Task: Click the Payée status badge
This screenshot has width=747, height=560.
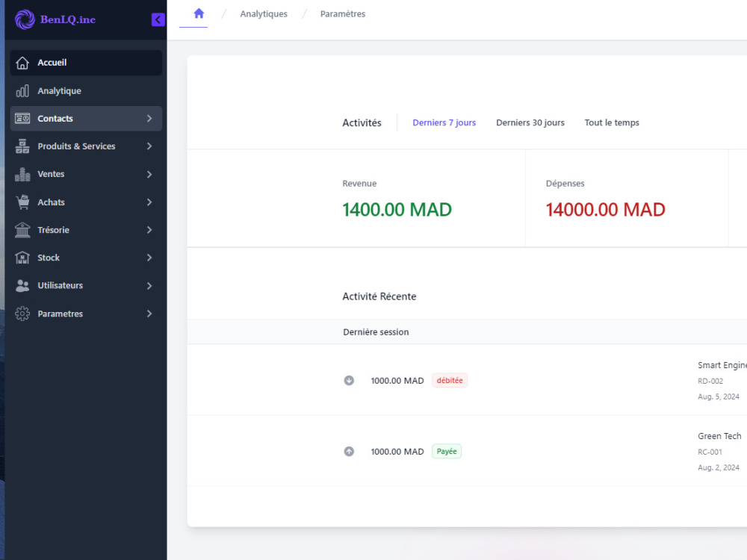Action: pyautogui.click(x=447, y=452)
